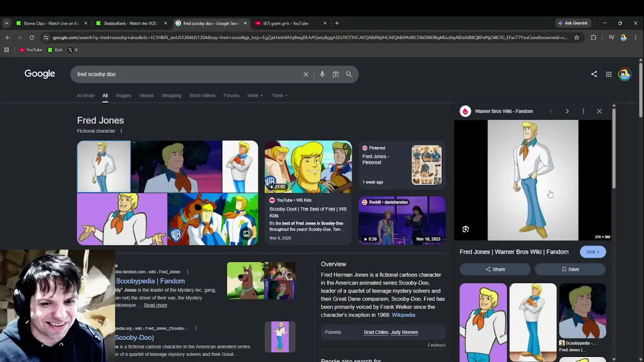Viewport: 644px width, 362px height.
Task: Show the next image in the side panel
Action: pyautogui.click(x=567, y=111)
